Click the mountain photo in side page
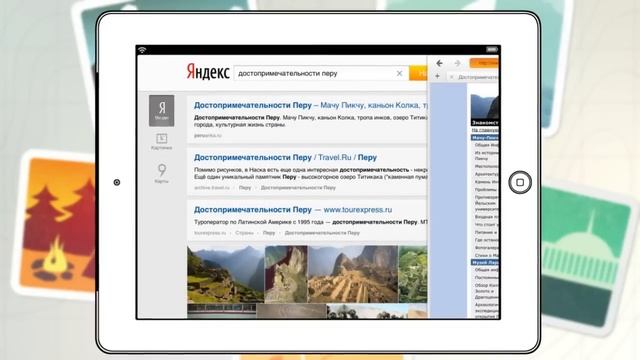The image size is (640, 360). (484, 107)
